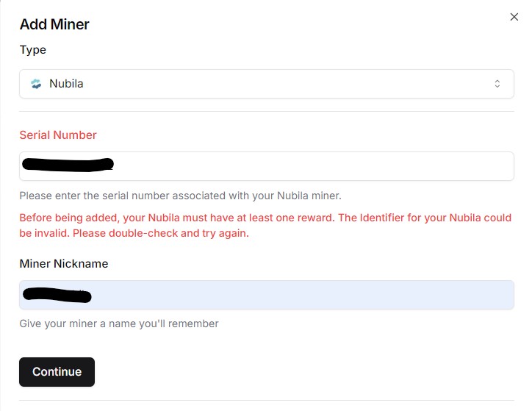Select the Nubila text in Type box
The width and height of the screenshot is (532, 411).
pyautogui.click(x=66, y=84)
